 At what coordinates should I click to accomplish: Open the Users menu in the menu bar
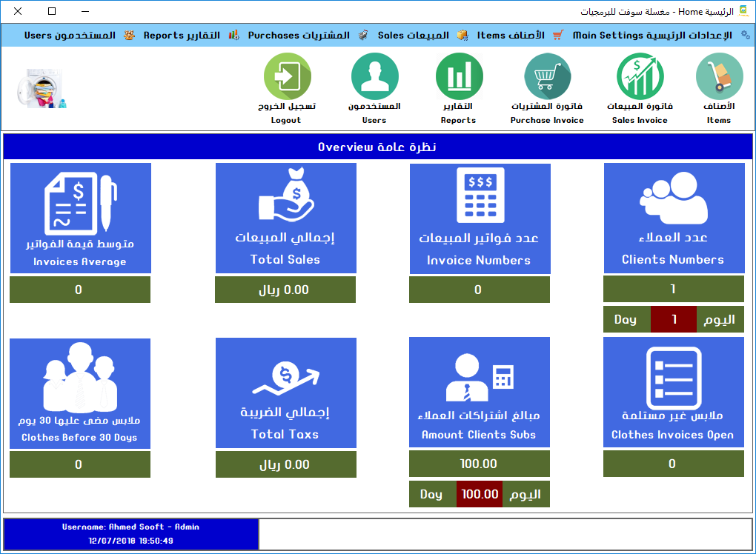coord(70,35)
